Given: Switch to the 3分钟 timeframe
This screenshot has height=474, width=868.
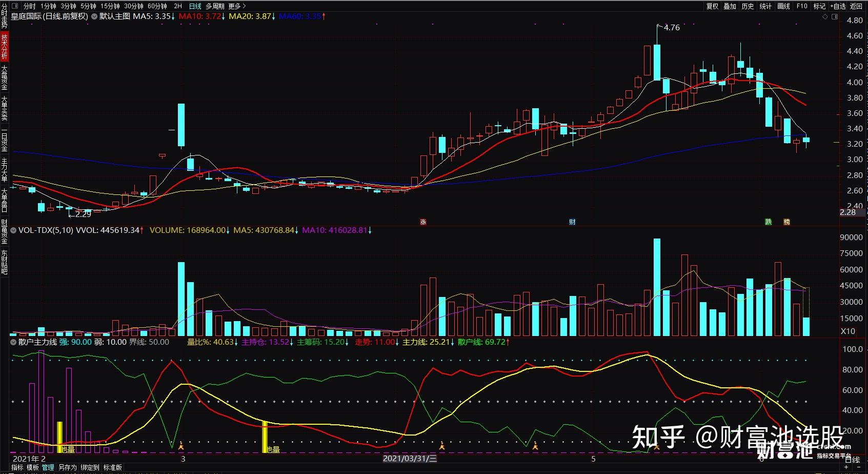Looking at the screenshot, I should [68, 6].
